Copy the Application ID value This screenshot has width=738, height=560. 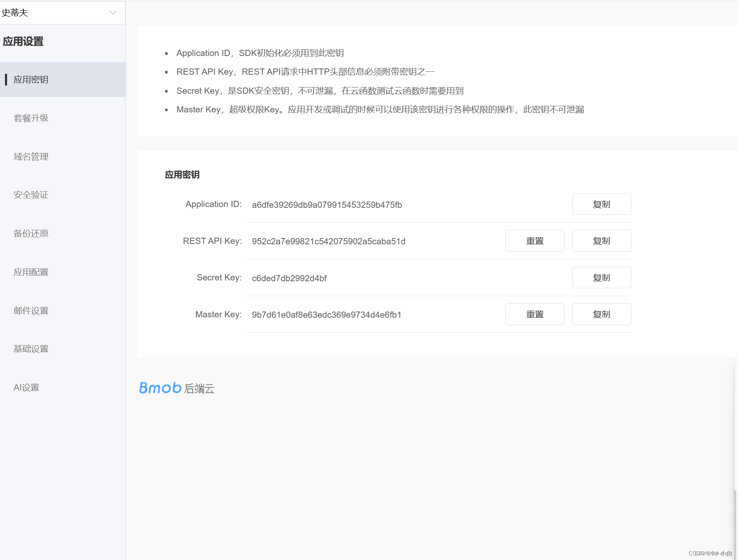[x=601, y=204]
